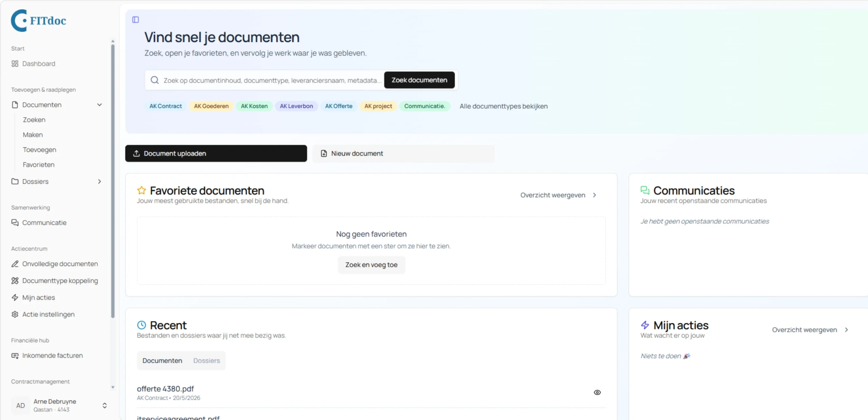Open Inkomende facturen

point(47,356)
